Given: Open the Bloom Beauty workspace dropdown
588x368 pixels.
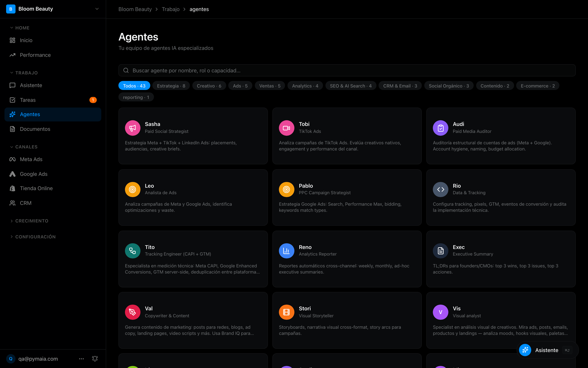Looking at the screenshot, I should [x=97, y=9].
